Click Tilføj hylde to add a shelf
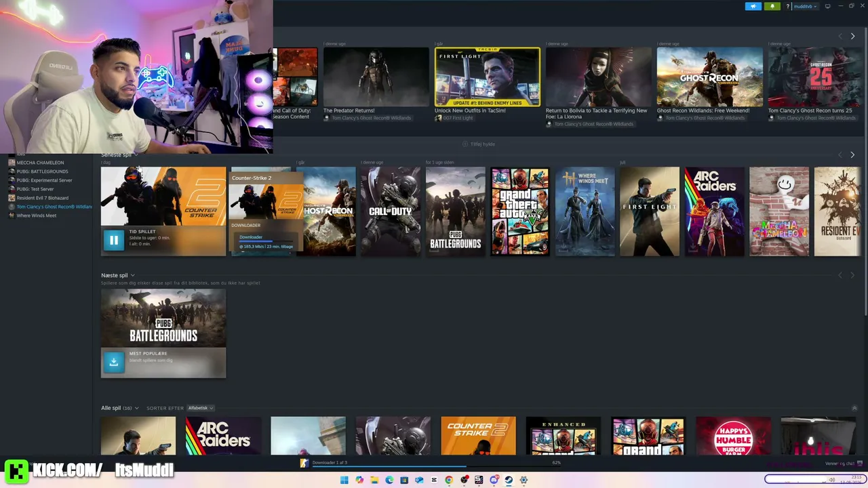The image size is (868, 488). [x=479, y=144]
